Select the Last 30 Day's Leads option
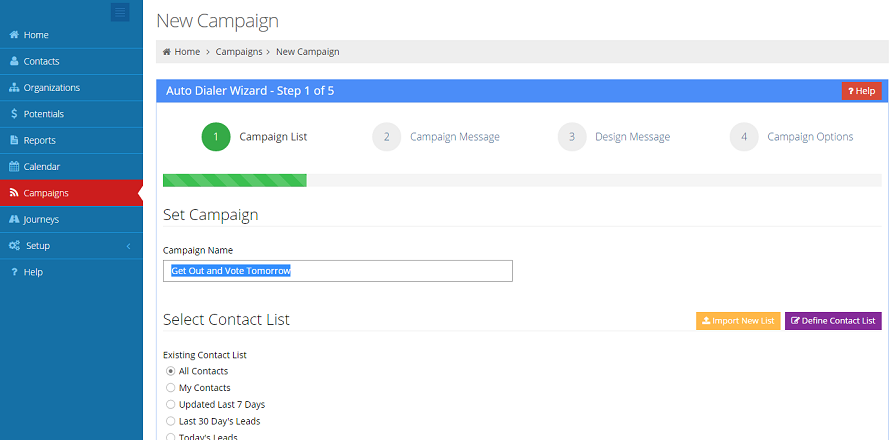892x440 pixels. point(170,421)
